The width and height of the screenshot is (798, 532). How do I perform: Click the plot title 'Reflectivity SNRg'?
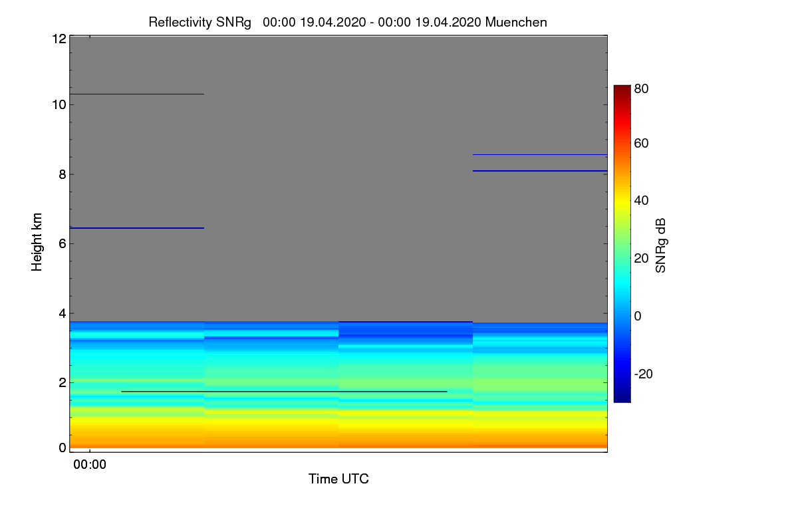pos(200,22)
